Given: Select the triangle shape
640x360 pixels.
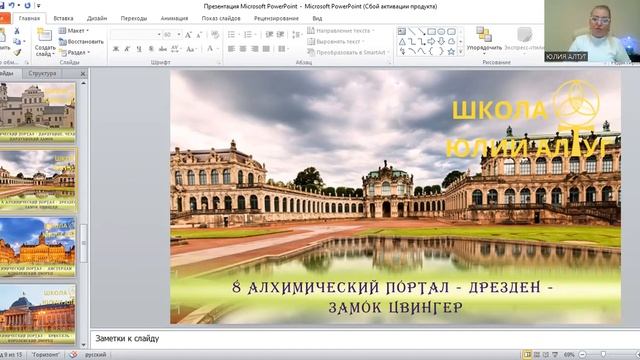Looking at the screenshot, I should [402, 42].
